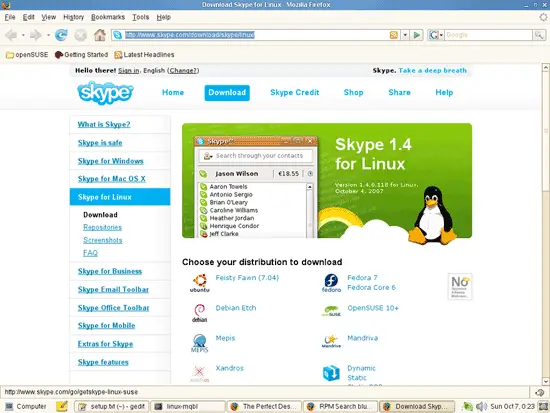Click the Ubuntu logo icon
This screenshot has width=550, height=413.
200,283
